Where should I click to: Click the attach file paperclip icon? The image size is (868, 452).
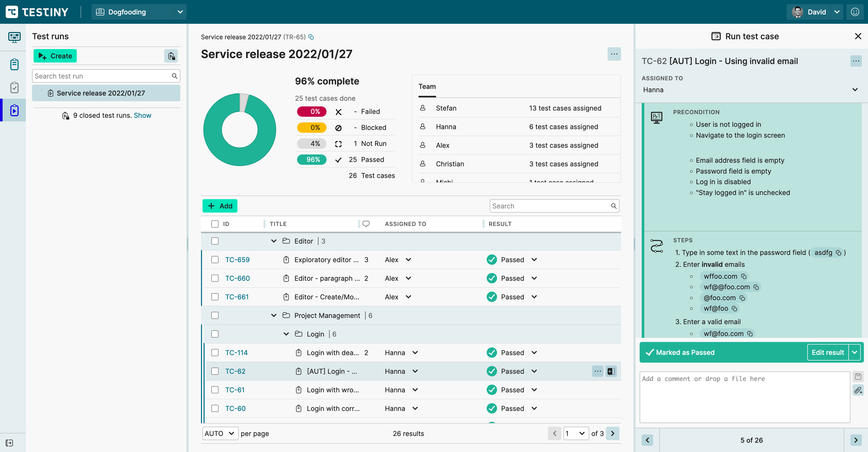coord(858,390)
